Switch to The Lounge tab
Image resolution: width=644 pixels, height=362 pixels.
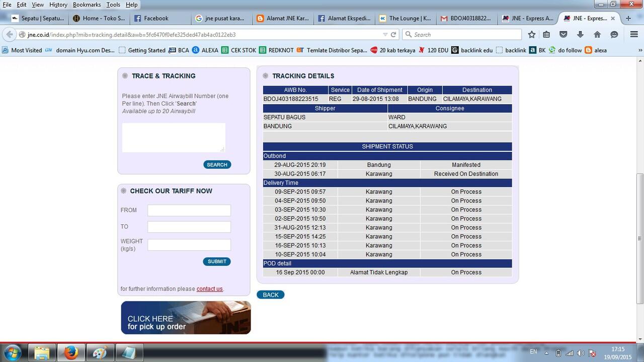pyautogui.click(x=406, y=18)
